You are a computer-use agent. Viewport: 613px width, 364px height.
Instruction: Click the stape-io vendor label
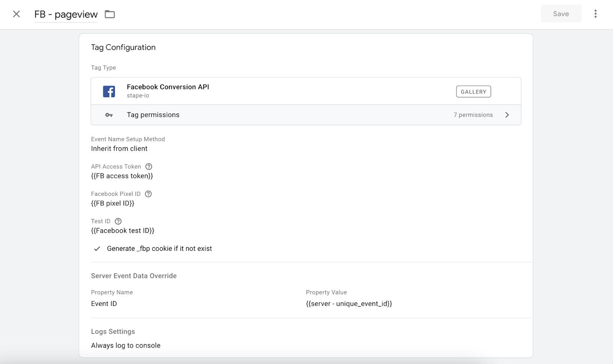point(138,96)
